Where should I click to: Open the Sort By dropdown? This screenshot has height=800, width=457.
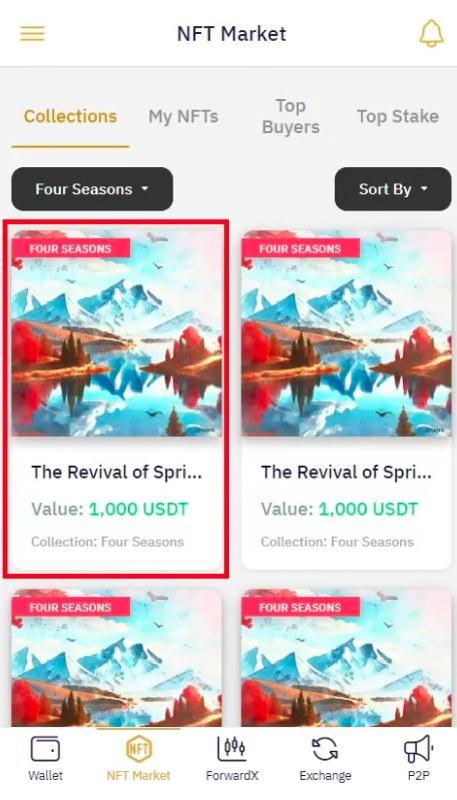(393, 189)
